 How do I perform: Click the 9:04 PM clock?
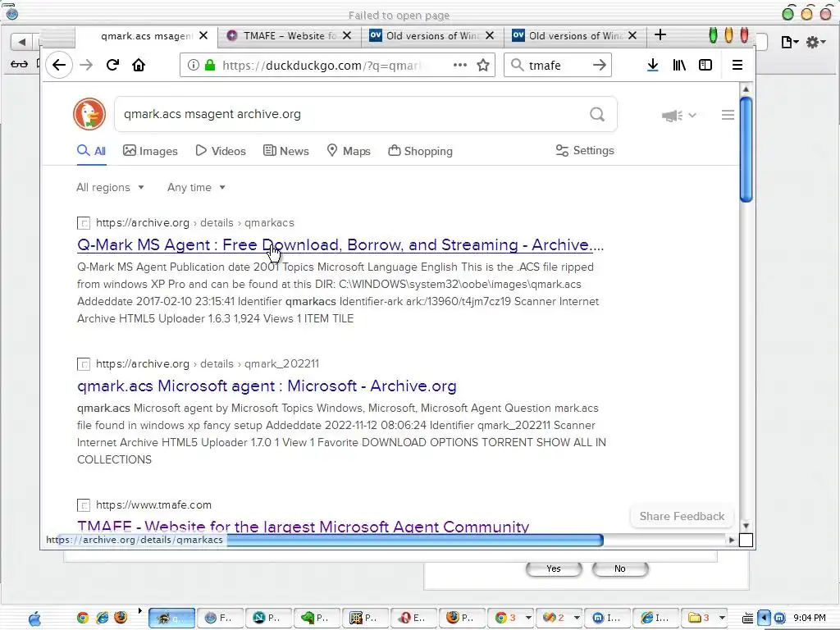pyautogui.click(x=809, y=618)
